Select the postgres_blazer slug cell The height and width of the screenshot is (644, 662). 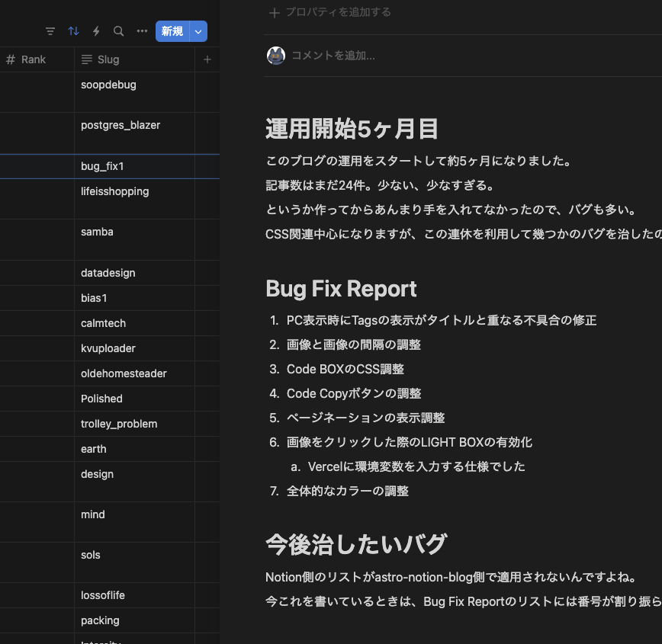click(x=121, y=125)
